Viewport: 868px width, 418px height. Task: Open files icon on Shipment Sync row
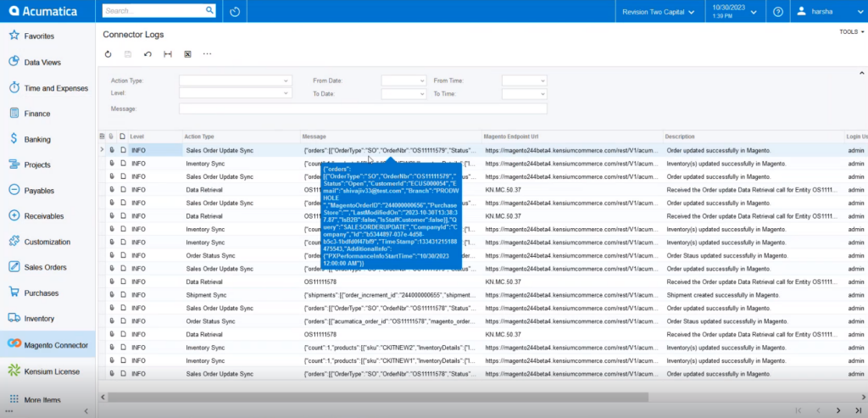click(112, 295)
